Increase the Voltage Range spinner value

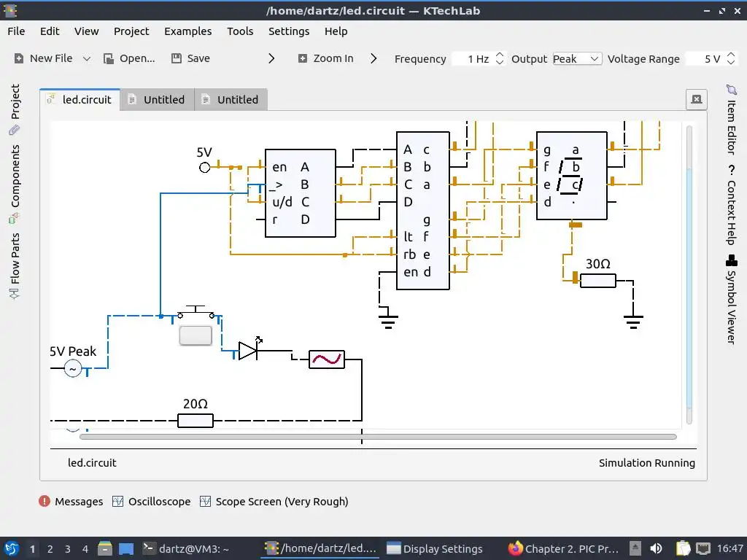pyautogui.click(x=731, y=55)
